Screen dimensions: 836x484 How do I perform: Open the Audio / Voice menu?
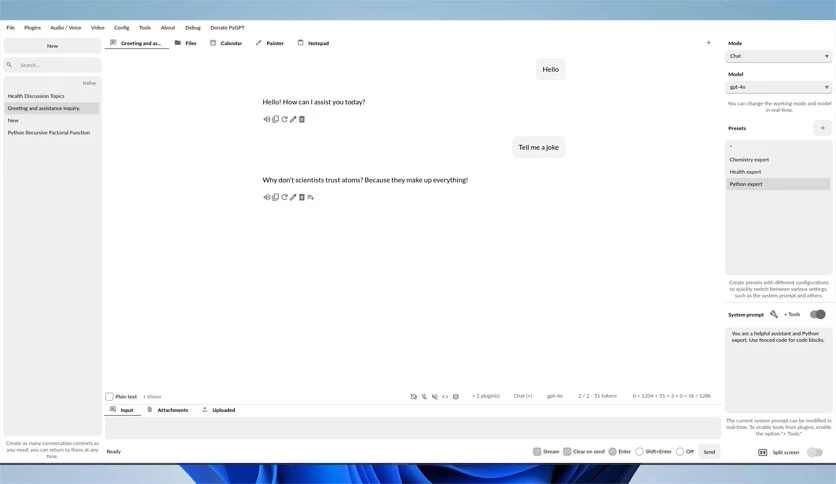(x=66, y=28)
